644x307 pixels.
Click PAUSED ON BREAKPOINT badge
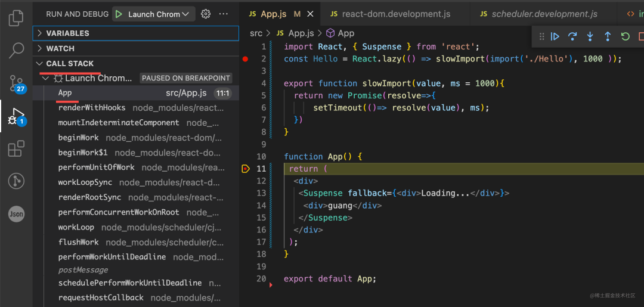click(x=186, y=78)
